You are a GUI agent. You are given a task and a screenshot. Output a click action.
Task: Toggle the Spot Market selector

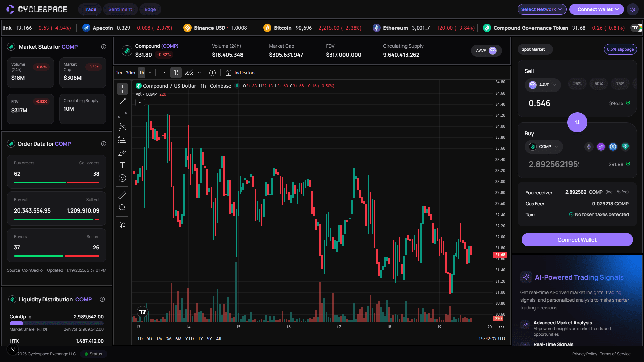pyautogui.click(x=535, y=49)
